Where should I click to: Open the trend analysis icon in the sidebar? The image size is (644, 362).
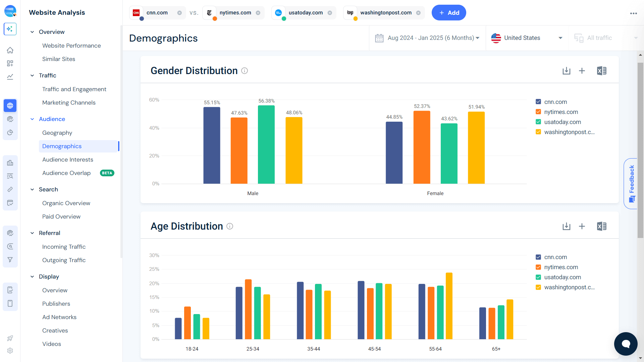tap(10, 77)
